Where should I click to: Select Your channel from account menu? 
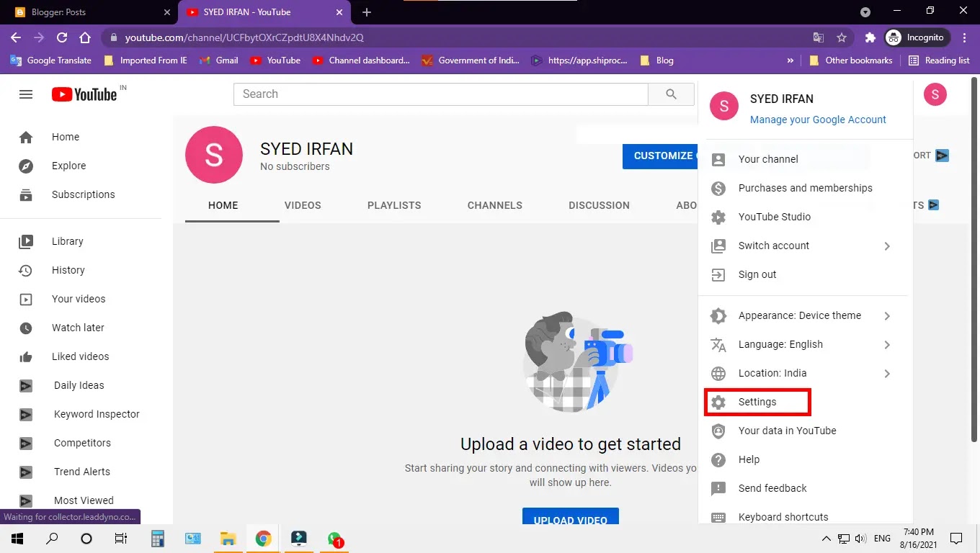(806, 160)
